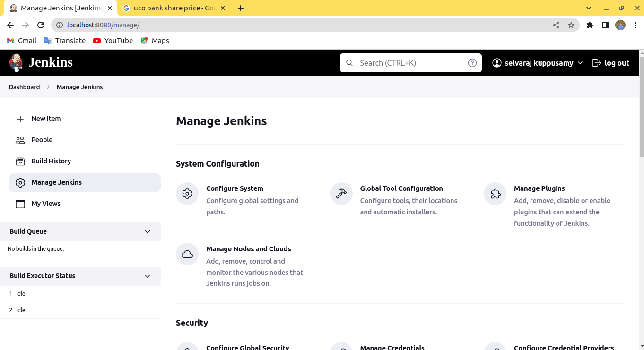Switch to the uco bank share price tab
Screen dimensions: 644x350
[170, 8]
